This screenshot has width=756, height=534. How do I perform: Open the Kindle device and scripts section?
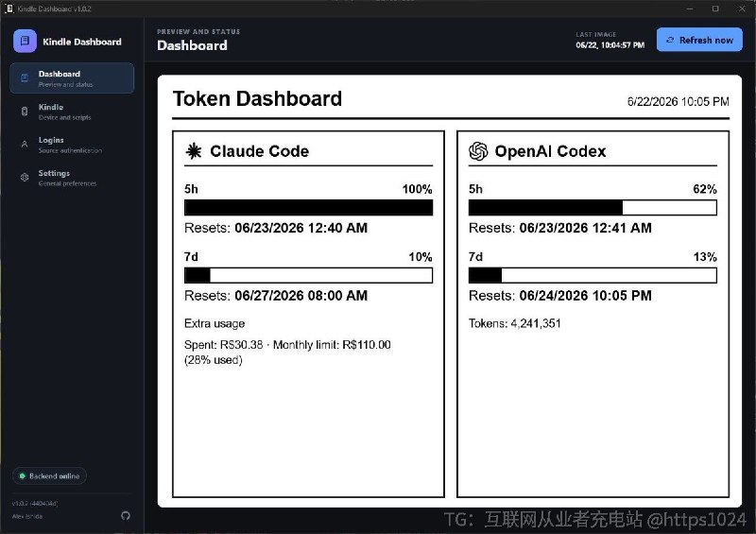click(x=72, y=112)
